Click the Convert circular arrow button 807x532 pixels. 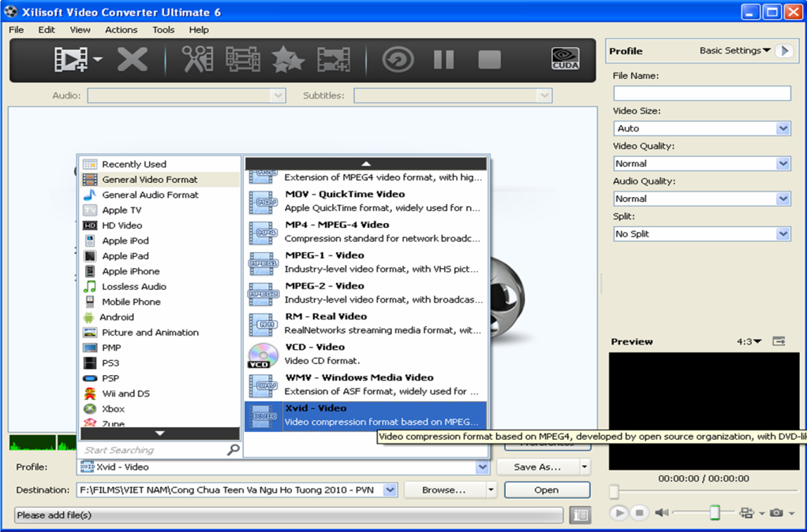[398, 59]
